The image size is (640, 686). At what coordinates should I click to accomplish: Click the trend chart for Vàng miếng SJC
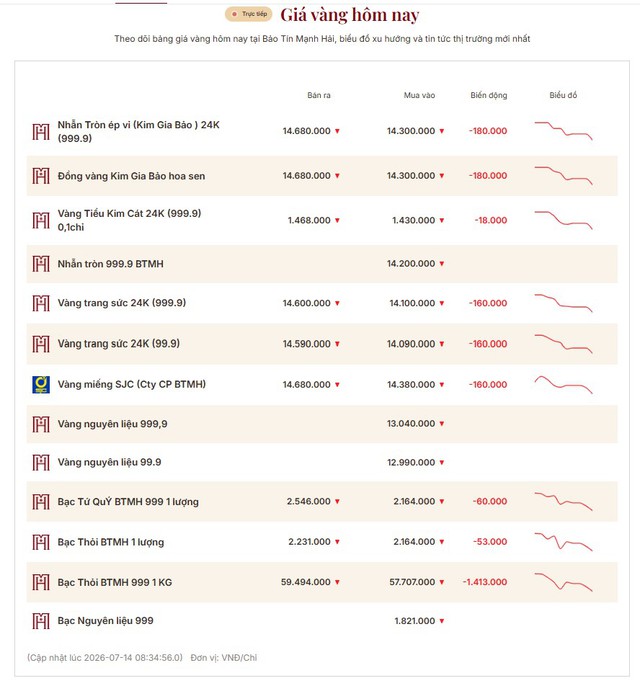pos(563,385)
